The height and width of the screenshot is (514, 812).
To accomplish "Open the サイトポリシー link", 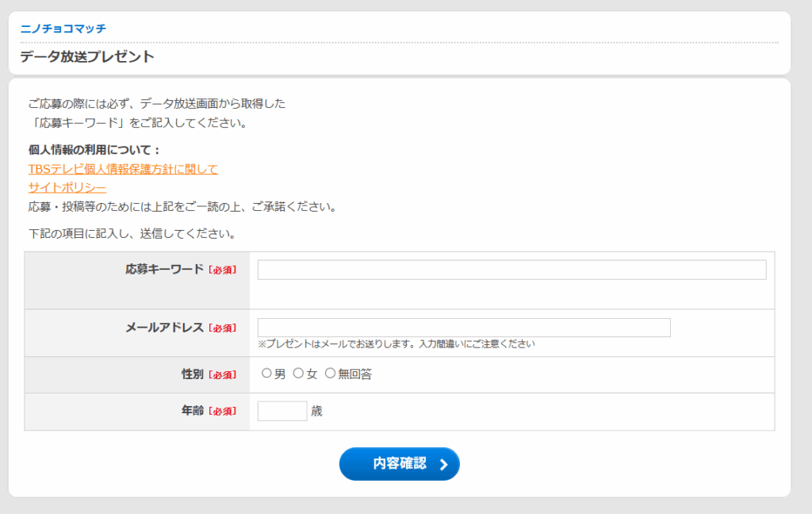I will point(67,188).
